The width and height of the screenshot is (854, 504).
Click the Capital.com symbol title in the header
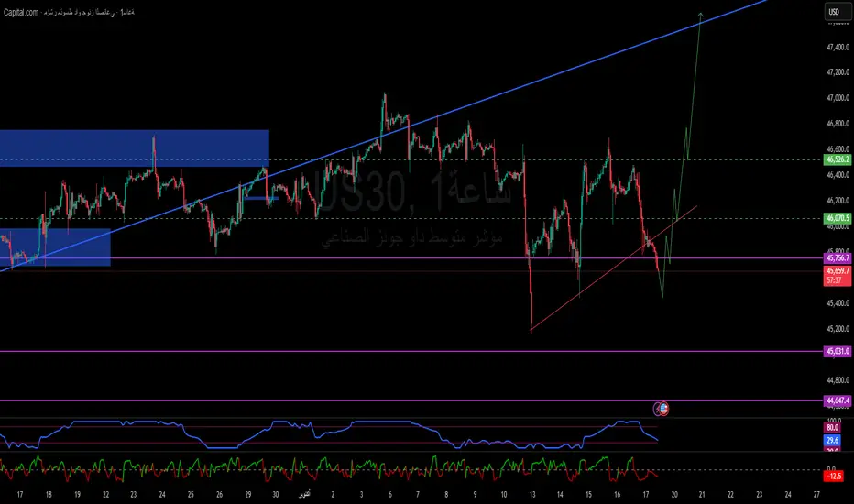(x=69, y=12)
